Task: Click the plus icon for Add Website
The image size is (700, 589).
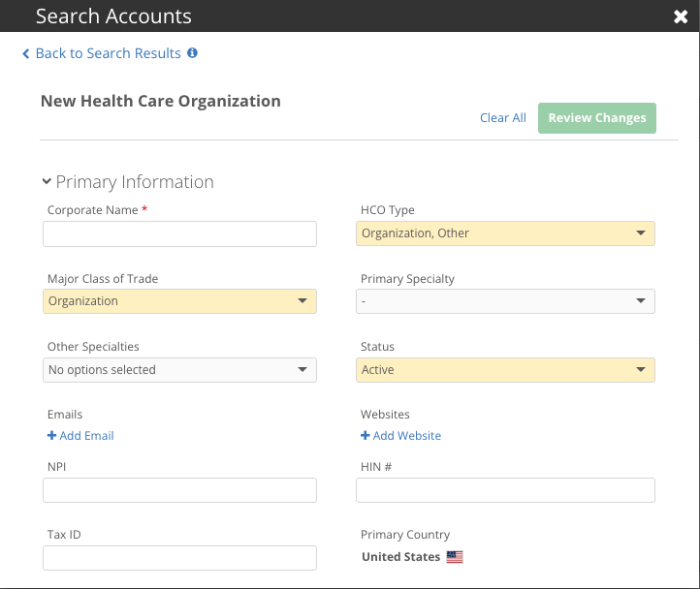Action: tap(366, 436)
